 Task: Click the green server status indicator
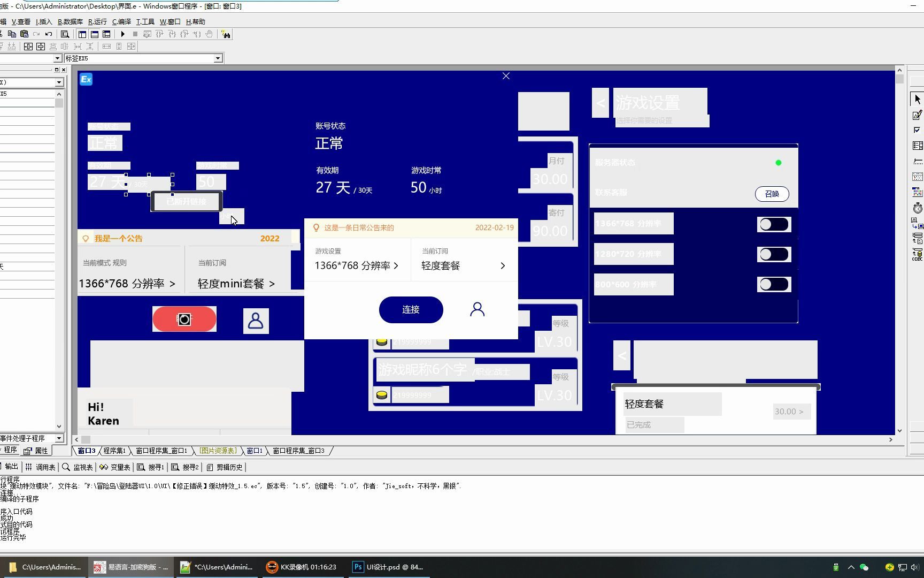pos(779,163)
